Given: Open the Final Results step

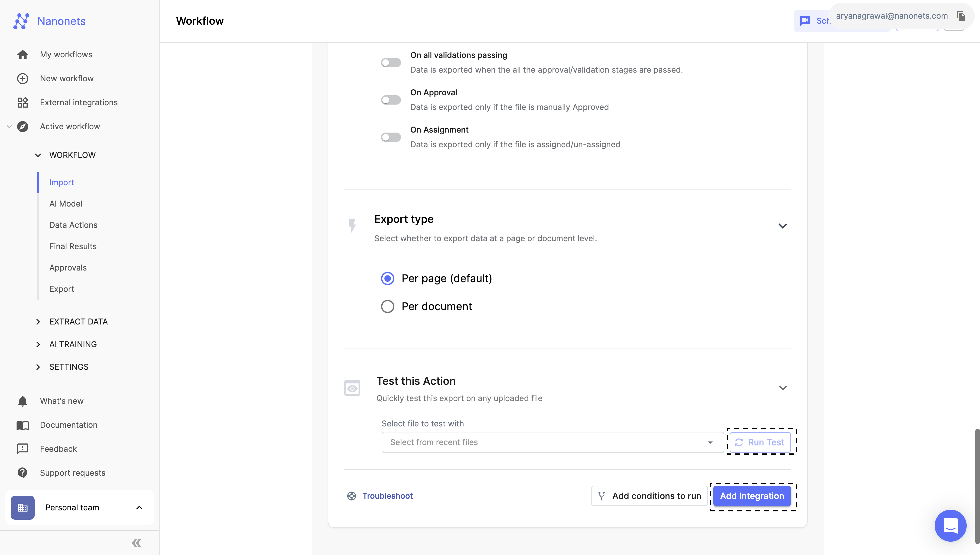Looking at the screenshot, I should (x=73, y=247).
